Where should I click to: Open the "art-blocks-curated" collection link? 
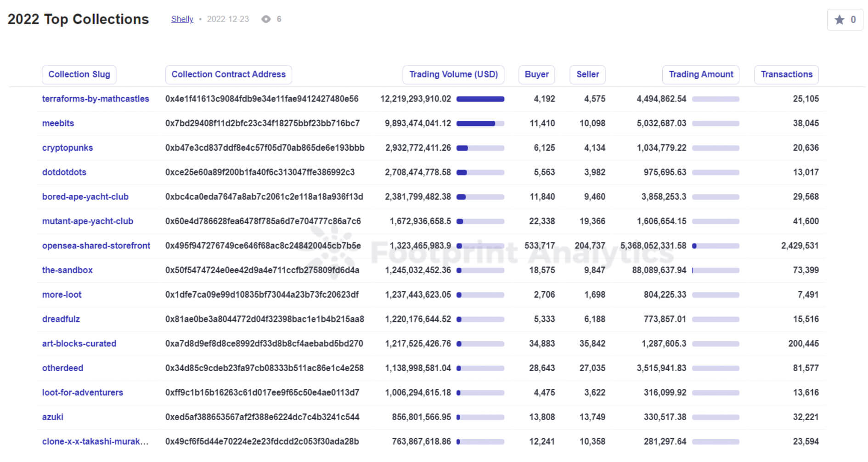(79, 344)
